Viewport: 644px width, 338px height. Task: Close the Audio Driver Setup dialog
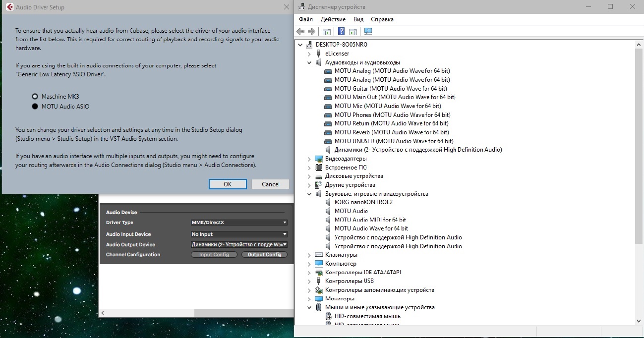[286, 7]
